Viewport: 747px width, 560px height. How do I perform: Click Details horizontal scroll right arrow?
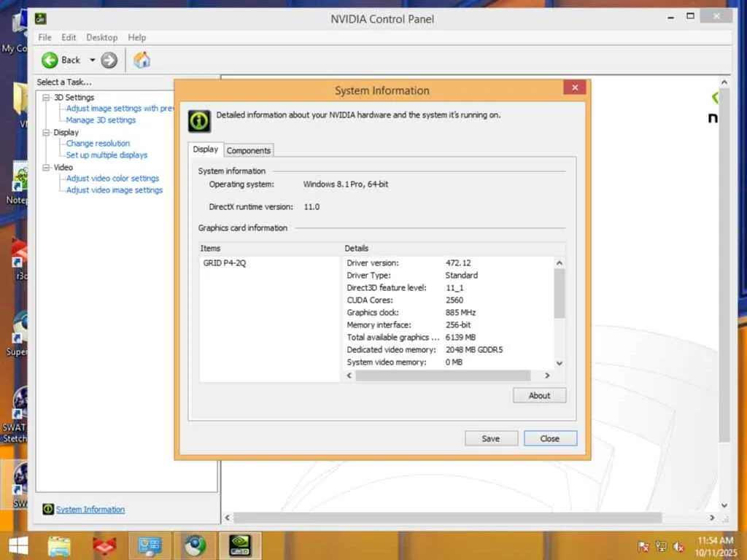pos(547,376)
